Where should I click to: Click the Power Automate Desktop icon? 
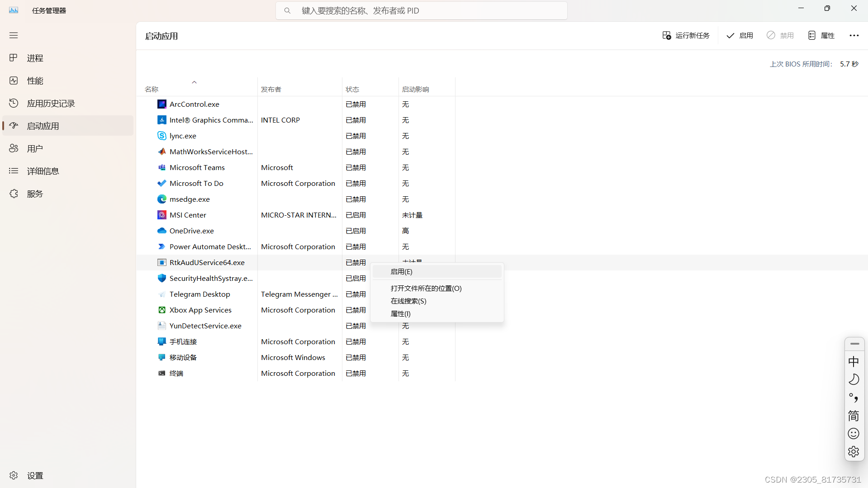(161, 246)
